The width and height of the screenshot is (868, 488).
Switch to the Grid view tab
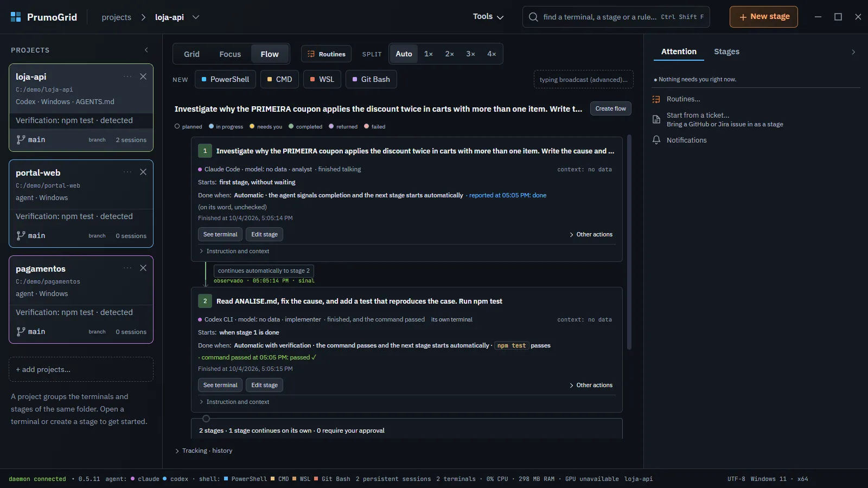click(192, 54)
